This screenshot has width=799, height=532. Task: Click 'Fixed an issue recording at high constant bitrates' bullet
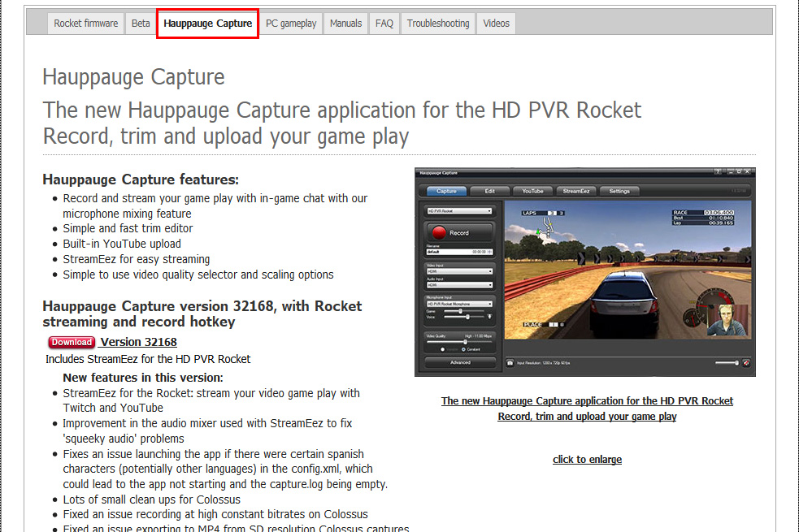[215, 514]
